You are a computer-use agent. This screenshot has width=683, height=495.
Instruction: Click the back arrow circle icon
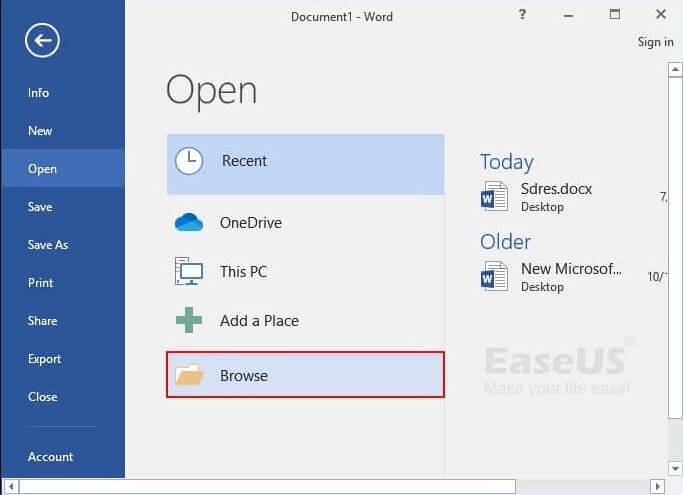43,41
